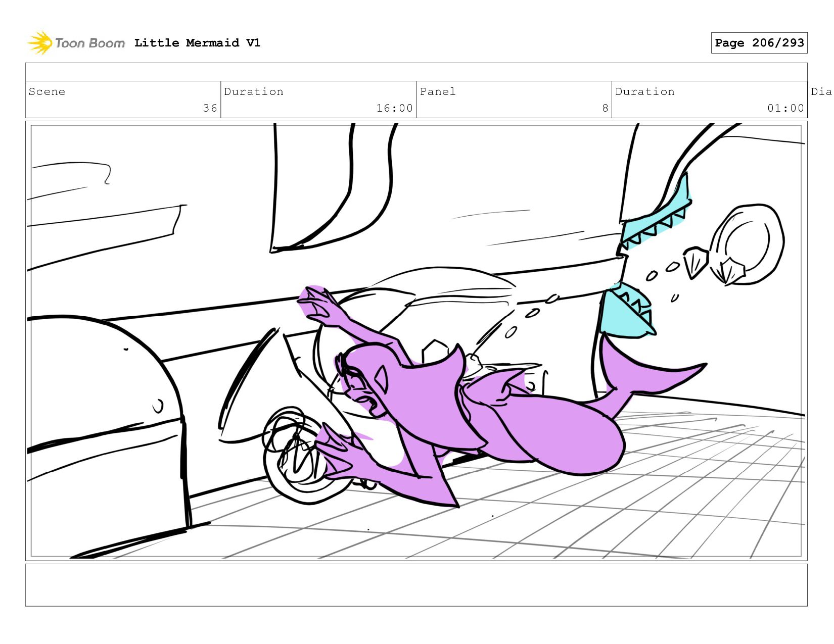Viewport: 834px width, 644px height.
Task: Click the 'Scene' header label
Action: tap(47, 91)
